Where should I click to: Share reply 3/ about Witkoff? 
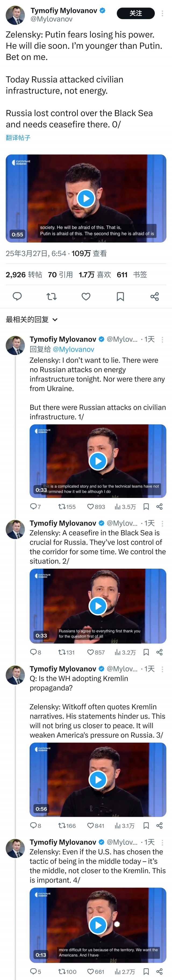(159, 826)
